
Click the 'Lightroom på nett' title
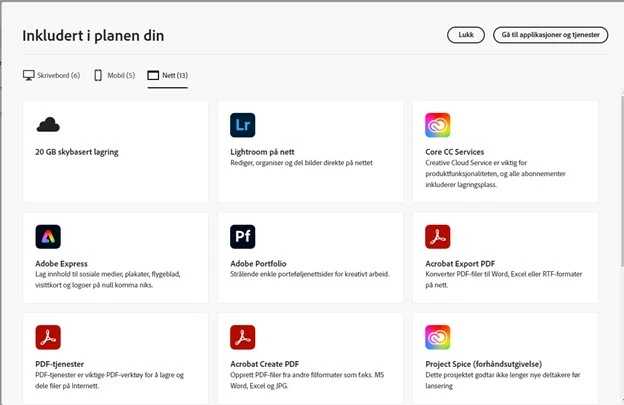pyautogui.click(x=262, y=152)
